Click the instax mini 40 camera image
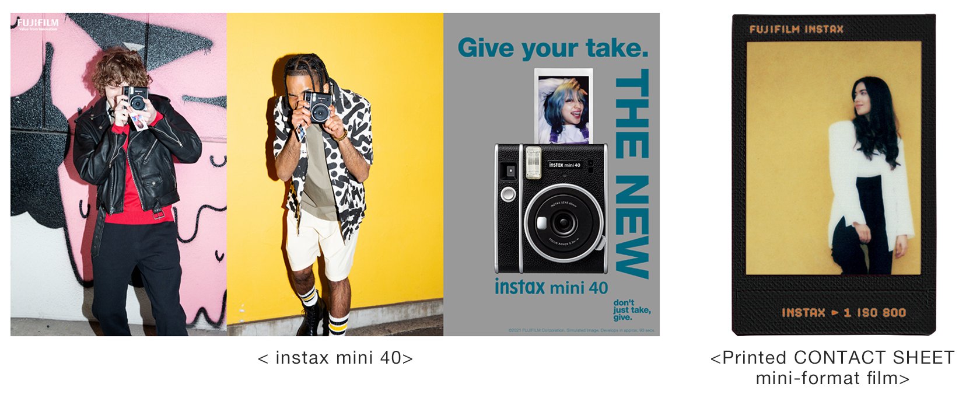This screenshot has width=980, height=394. pos(551,208)
